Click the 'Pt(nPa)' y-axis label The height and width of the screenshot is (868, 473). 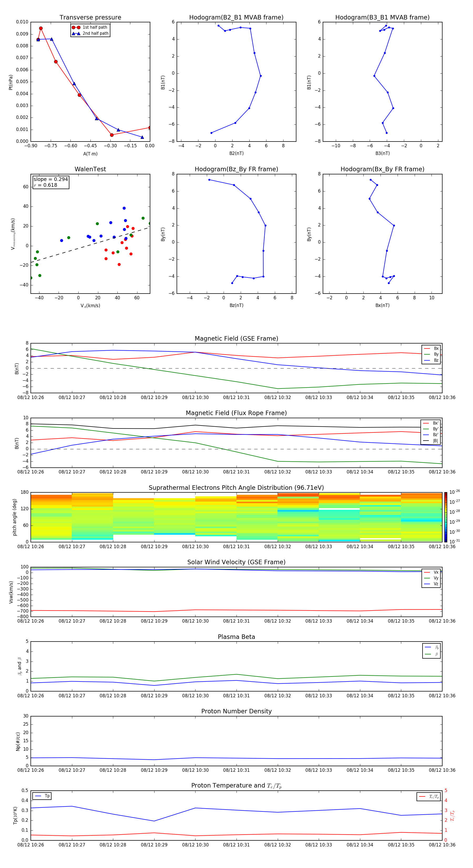[x=11, y=82]
